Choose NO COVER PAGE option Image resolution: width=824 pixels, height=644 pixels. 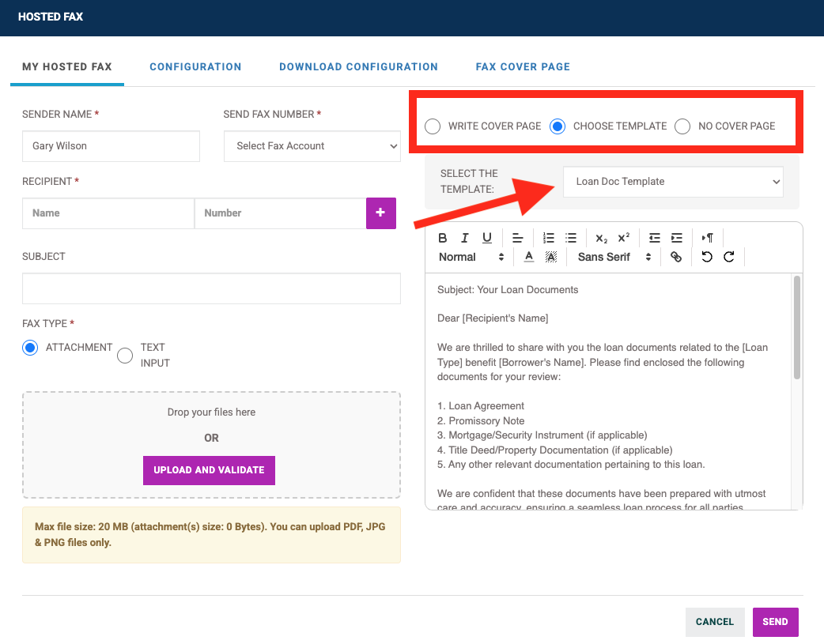click(682, 126)
